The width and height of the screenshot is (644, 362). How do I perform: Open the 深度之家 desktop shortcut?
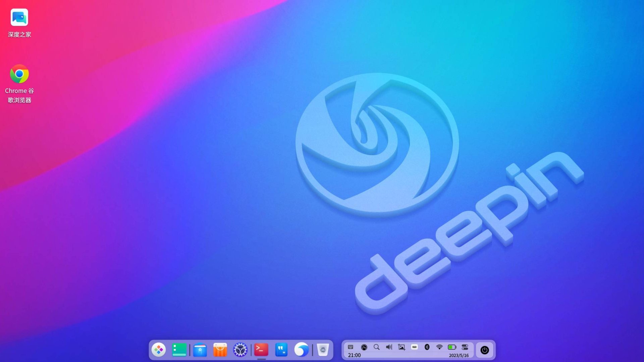tap(19, 17)
